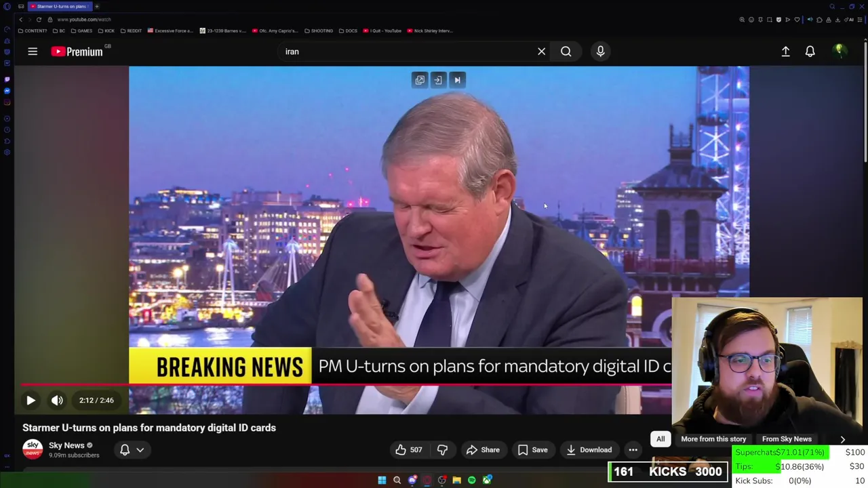This screenshot has height=488, width=868.
Task: Click the video title text
Action: tap(149, 428)
